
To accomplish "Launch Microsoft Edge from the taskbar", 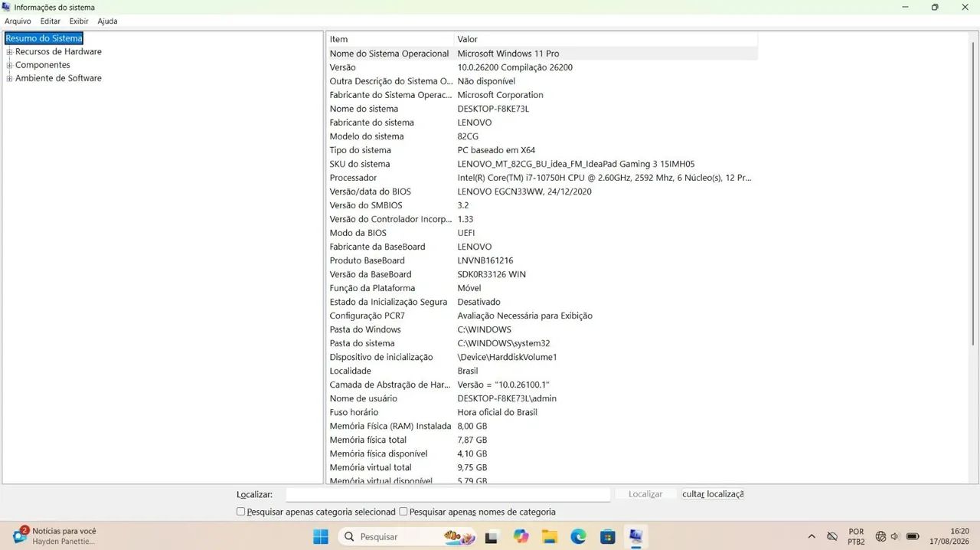I will click(578, 537).
